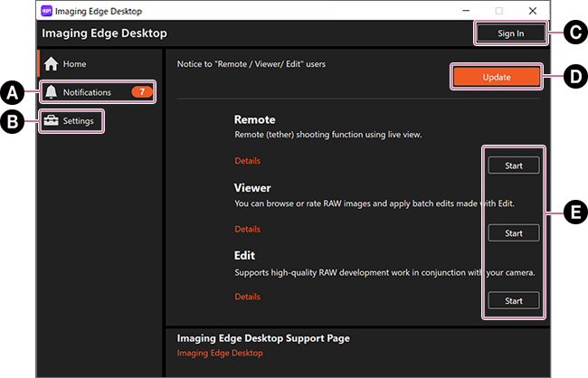Click the Imaging Edge Desktop title bar logo
Screen dimensions: 588x378
(46, 11)
